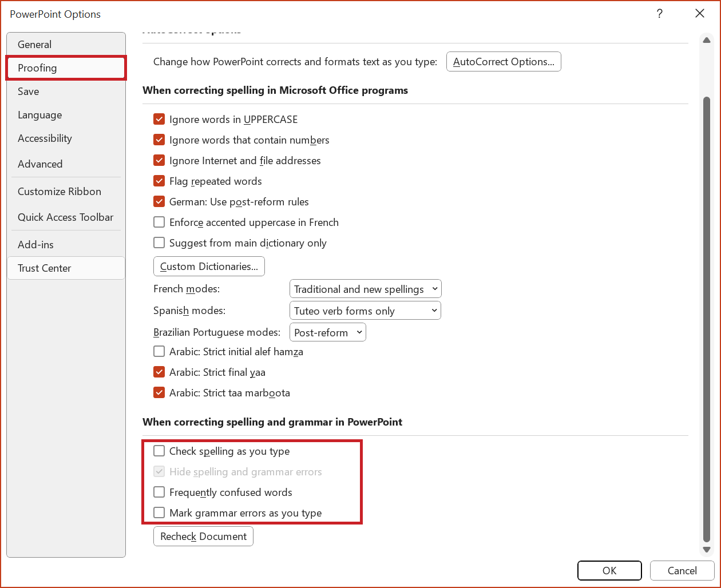Click the 'Brazilian Portuguese modes:' label
This screenshot has width=721, height=588.
click(x=217, y=332)
